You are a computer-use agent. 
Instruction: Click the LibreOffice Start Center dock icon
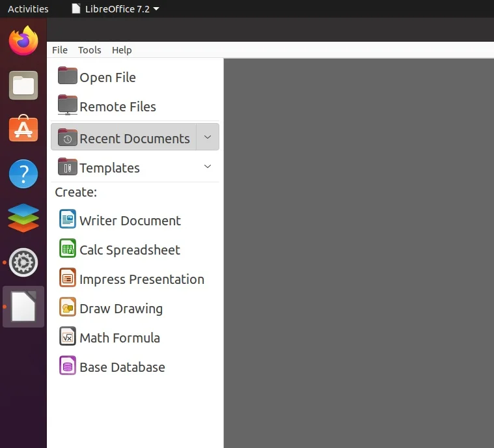tap(23, 307)
